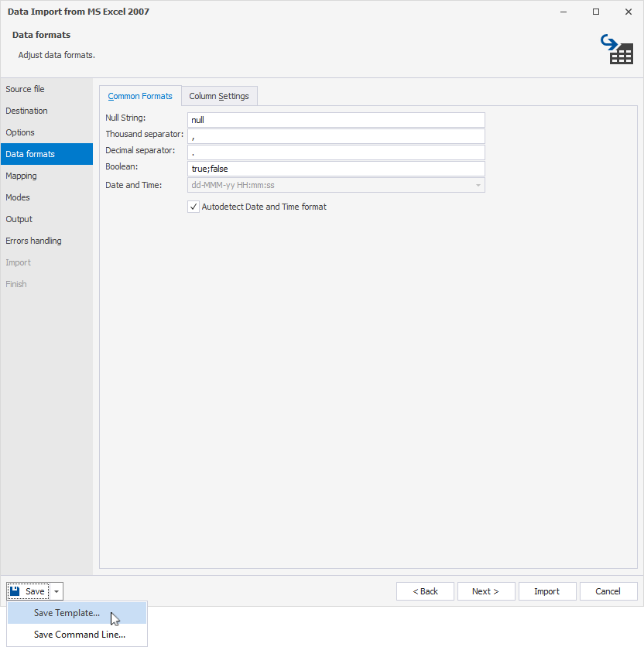Select the Data formats step
This screenshot has height=647, width=644.
[x=46, y=154]
